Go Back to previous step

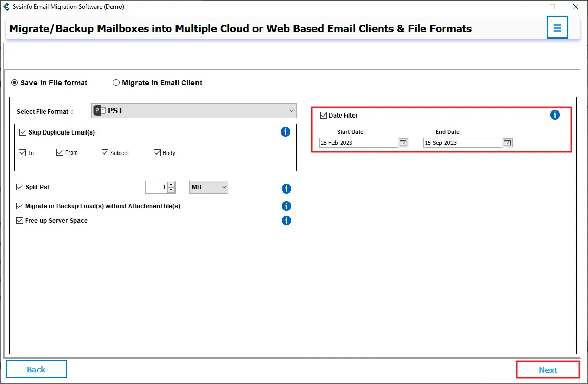pos(36,369)
